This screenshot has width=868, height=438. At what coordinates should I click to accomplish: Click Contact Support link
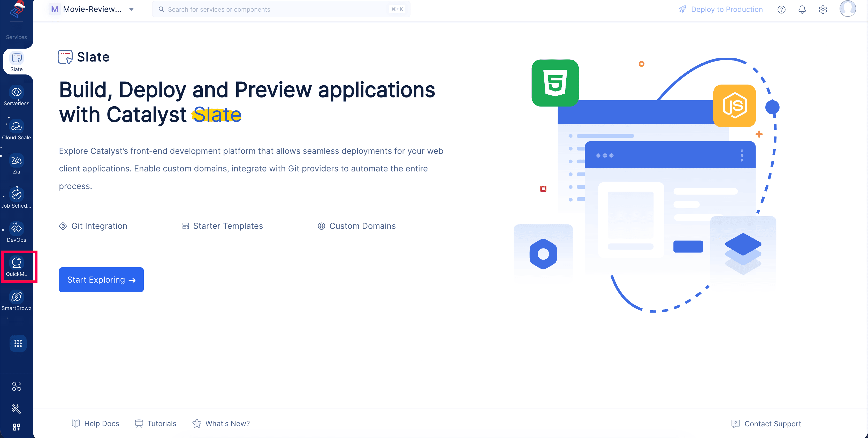pos(766,424)
